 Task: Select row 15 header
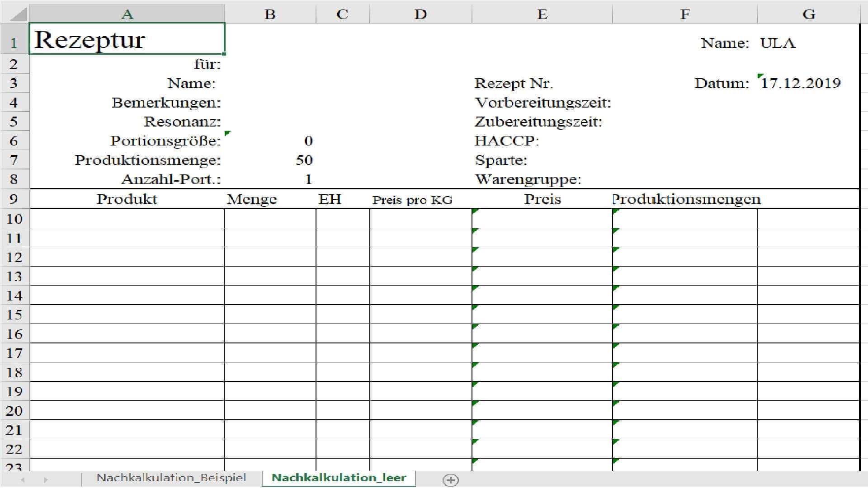14,314
